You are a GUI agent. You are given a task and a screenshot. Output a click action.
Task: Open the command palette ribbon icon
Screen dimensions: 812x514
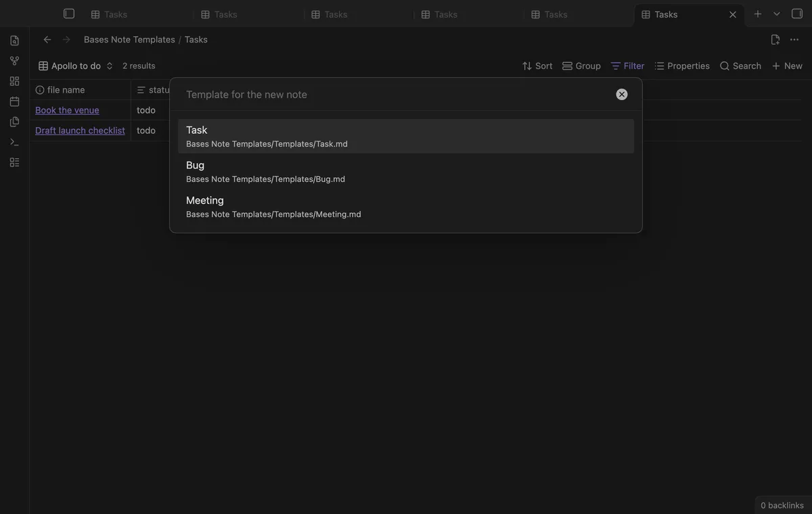[x=14, y=142]
